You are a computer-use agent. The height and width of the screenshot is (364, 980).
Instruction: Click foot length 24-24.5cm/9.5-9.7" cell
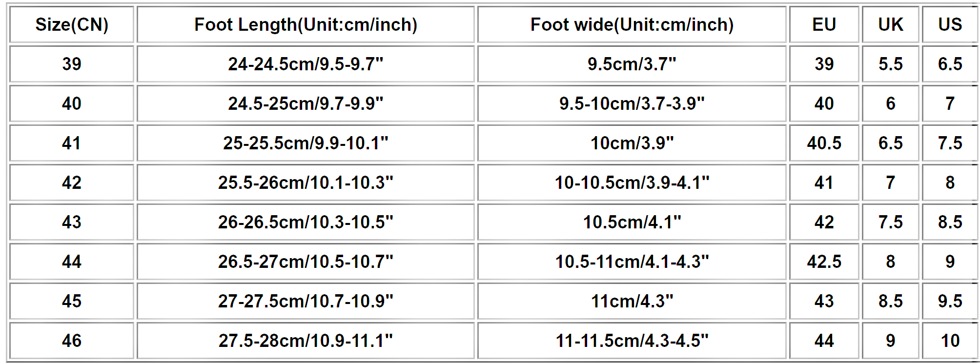(306, 64)
